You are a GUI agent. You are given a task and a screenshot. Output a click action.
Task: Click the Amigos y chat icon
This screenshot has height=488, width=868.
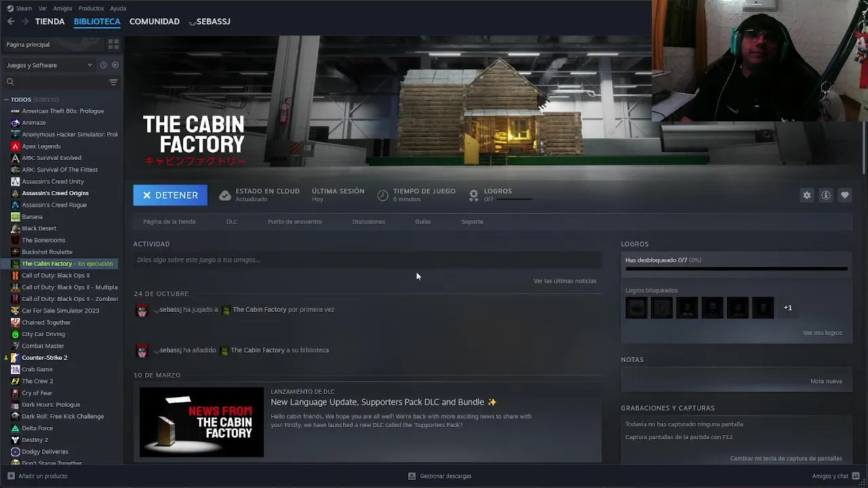coord(856,476)
